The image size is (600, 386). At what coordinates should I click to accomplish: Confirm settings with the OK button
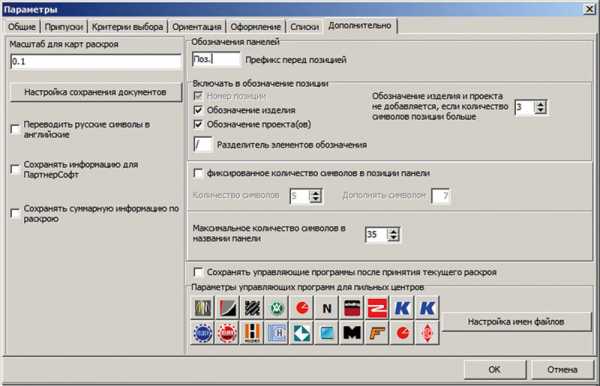[x=494, y=370]
